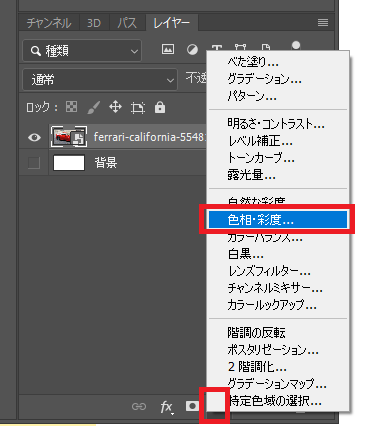The height and width of the screenshot is (426, 369).
Task: Select the 背景 layer name
Action: [106, 163]
